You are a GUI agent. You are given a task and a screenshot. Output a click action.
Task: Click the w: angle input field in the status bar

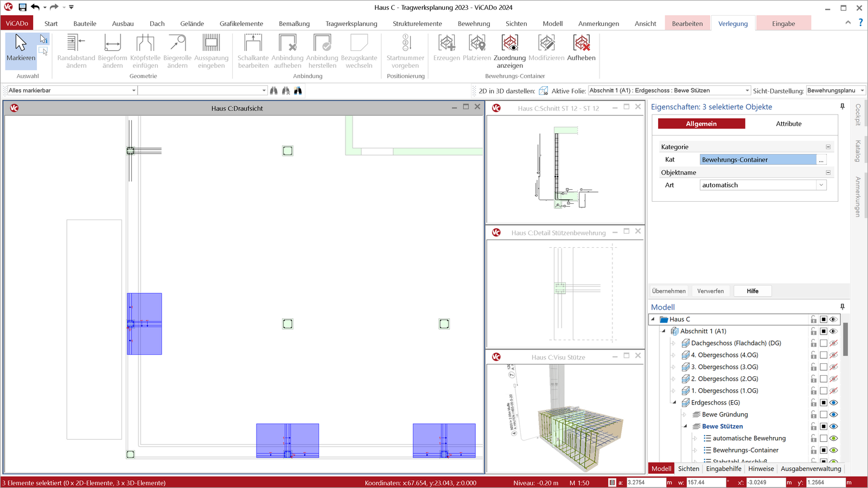pyautogui.click(x=706, y=482)
